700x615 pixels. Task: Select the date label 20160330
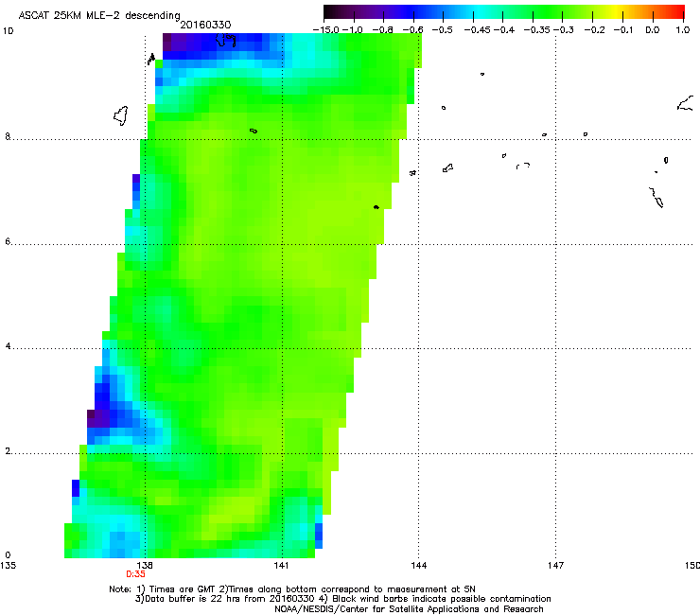(205, 25)
